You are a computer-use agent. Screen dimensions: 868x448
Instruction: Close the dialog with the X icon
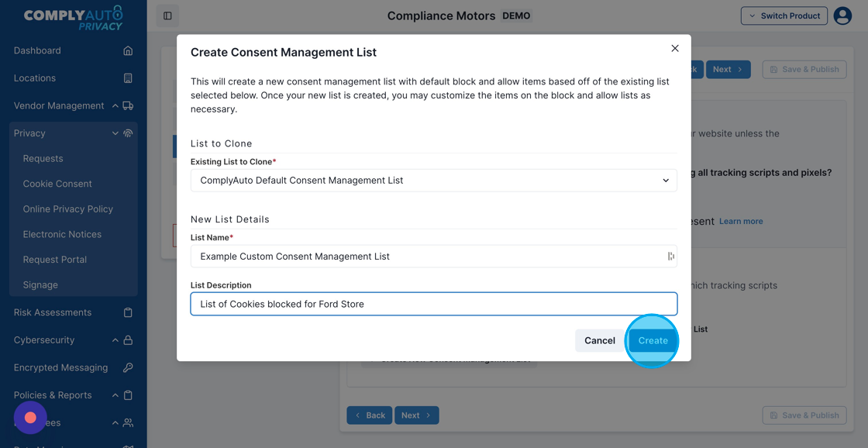675,48
